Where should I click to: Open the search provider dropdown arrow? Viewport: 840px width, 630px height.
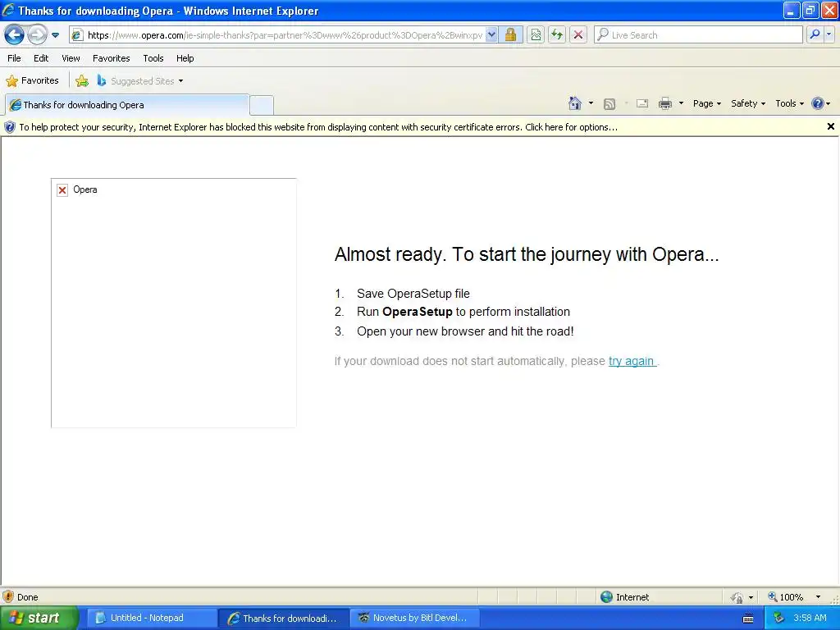[829, 34]
